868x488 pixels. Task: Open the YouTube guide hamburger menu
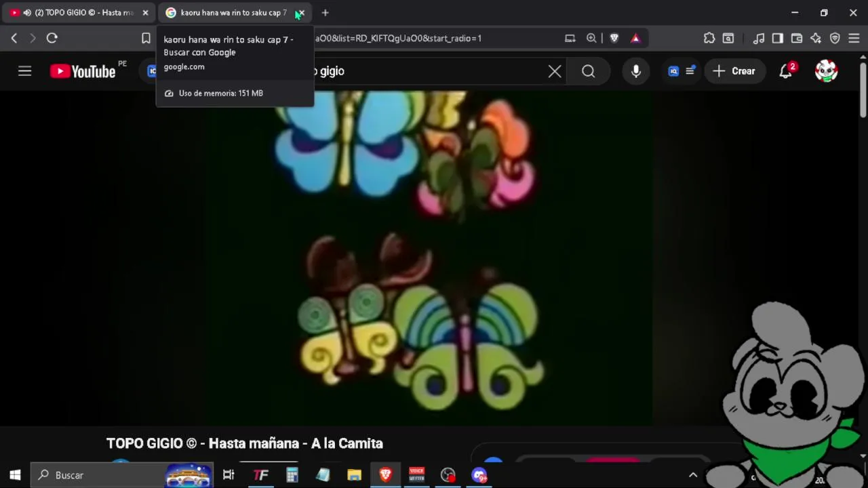coord(24,71)
